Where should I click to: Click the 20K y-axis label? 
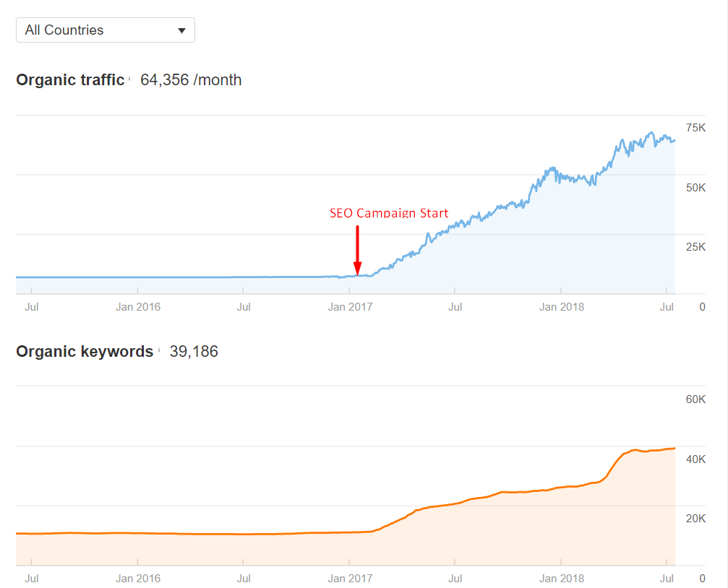(x=695, y=519)
